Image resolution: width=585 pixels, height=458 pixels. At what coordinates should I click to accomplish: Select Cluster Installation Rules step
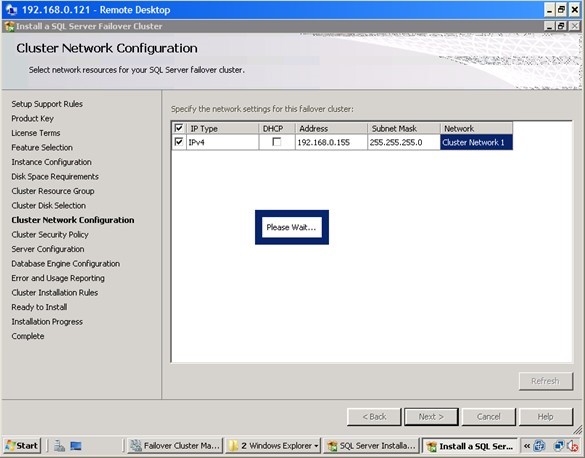coord(54,293)
